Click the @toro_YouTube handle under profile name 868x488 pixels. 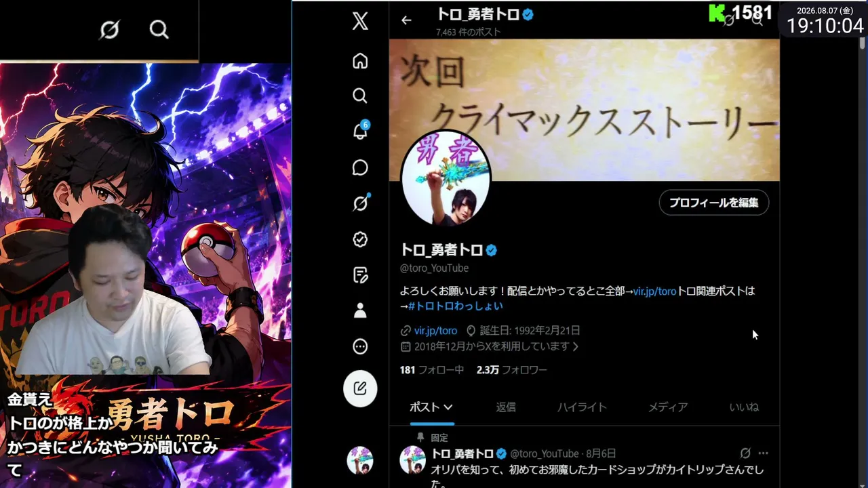click(x=434, y=268)
